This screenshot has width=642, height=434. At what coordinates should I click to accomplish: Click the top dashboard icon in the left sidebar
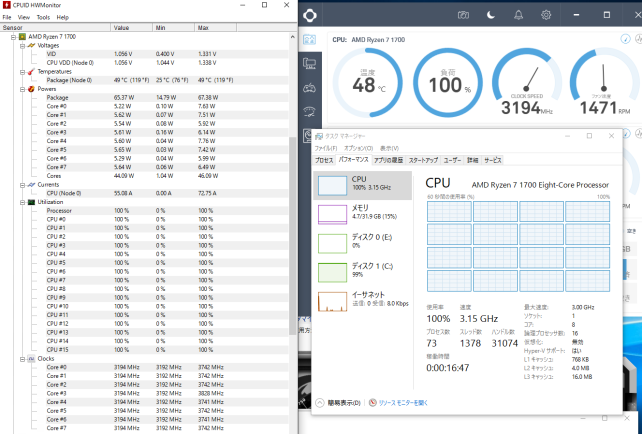(310, 40)
